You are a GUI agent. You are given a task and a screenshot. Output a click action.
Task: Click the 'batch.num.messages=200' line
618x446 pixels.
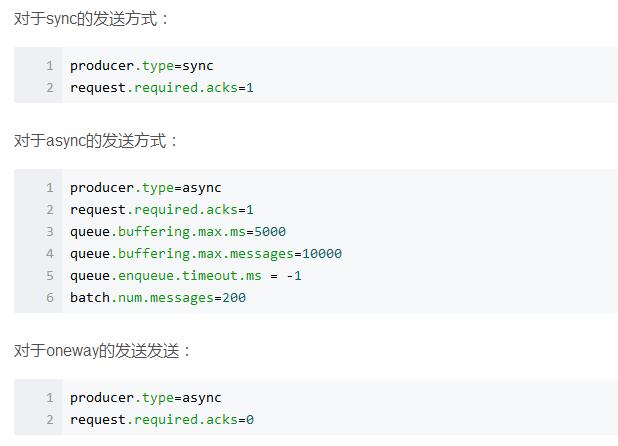click(158, 298)
